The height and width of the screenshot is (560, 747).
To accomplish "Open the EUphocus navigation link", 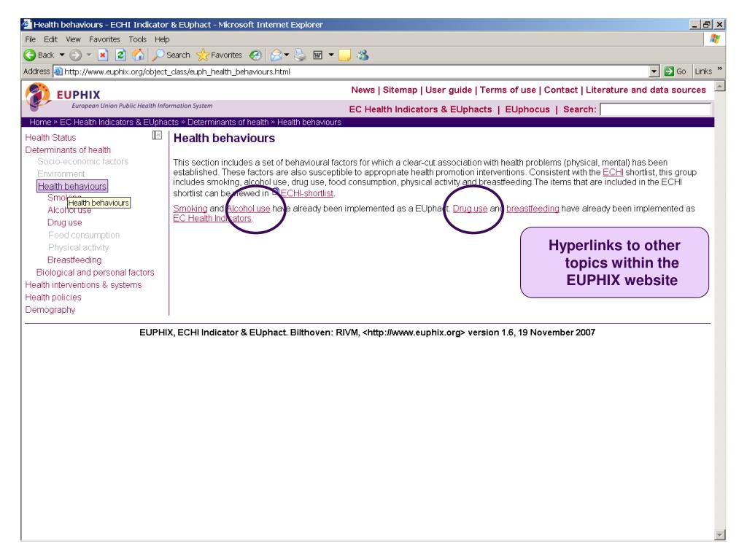I will click(x=527, y=109).
